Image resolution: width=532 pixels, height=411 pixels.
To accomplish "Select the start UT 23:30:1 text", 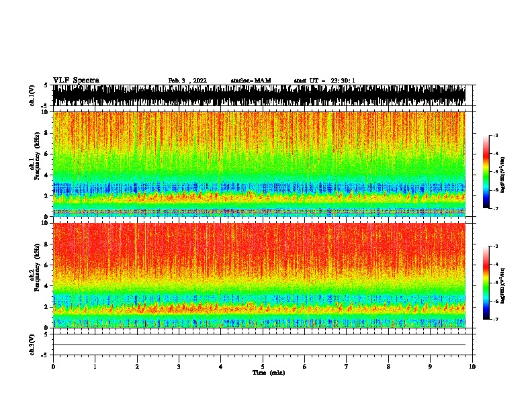I will (324, 81).
